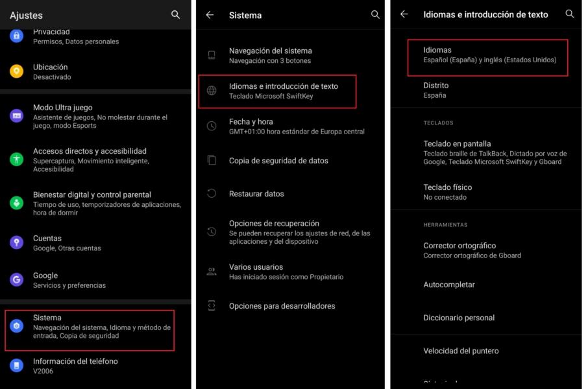Tap the clock icon next to Fecha y hora
The image size is (588, 389).
[x=212, y=126]
